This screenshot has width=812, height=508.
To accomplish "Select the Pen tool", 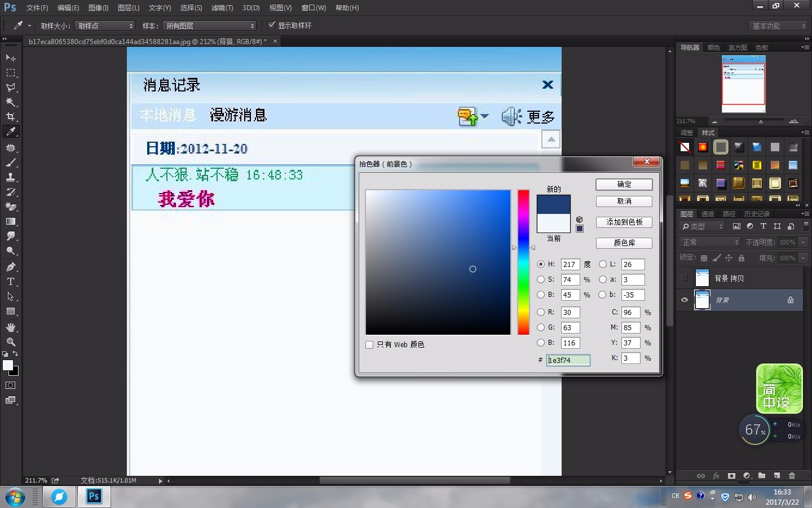I will 11,267.
